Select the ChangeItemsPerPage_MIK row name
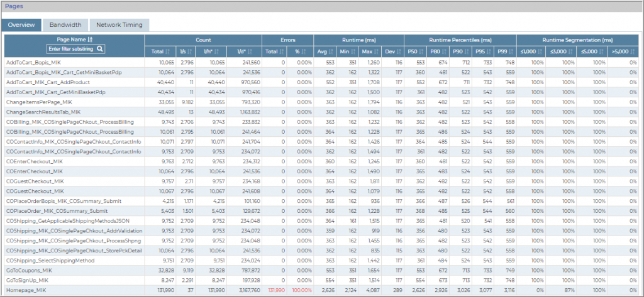Viewport: 644px width, 297px height. click(39, 102)
